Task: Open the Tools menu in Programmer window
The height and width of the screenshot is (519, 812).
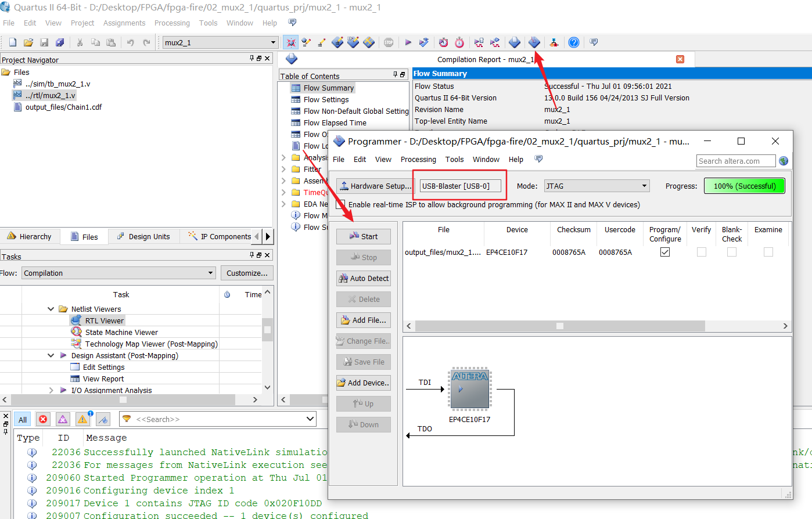Action: tap(454, 159)
